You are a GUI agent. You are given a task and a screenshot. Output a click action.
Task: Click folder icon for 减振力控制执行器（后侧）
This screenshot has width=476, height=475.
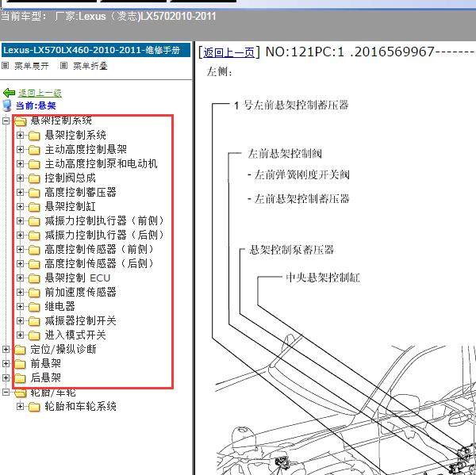[x=34, y=236]
